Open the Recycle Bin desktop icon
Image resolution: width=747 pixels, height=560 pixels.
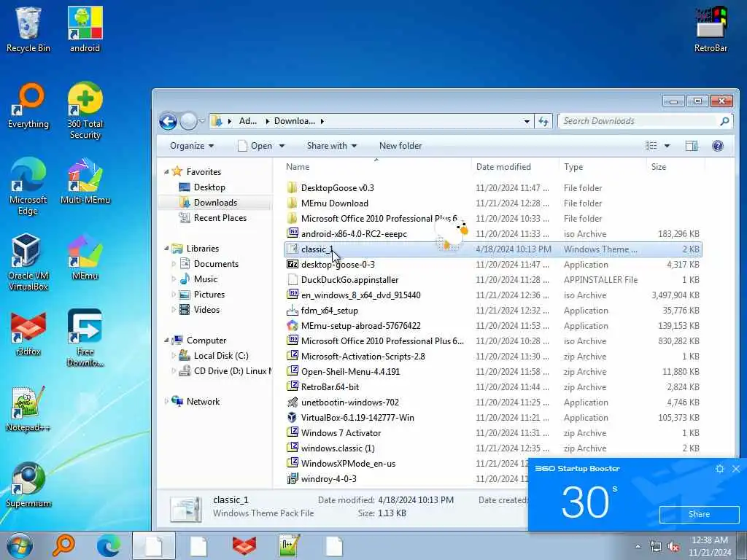28,29
